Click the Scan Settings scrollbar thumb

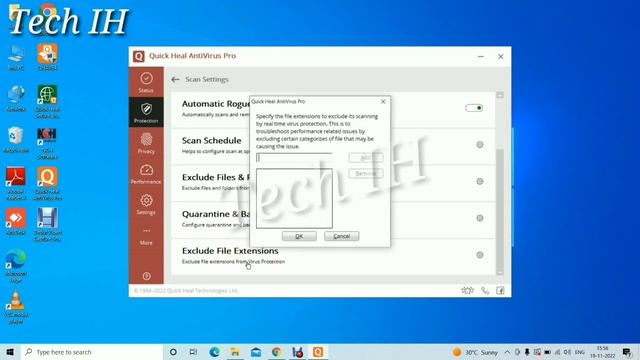tap(500, 208)
